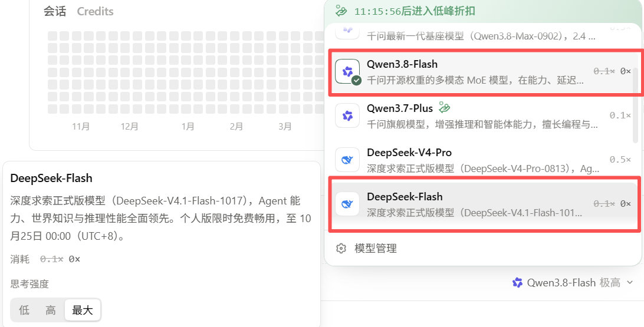The image size is (644, 327).
Task: Click the DeepSeek-Flash title in the detail card
Action: pos(51,178)
